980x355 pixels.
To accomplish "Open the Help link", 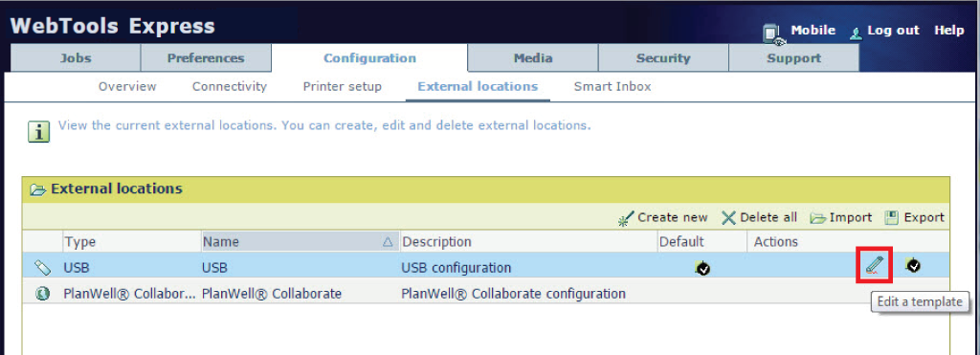I will [x=948, y=30].
